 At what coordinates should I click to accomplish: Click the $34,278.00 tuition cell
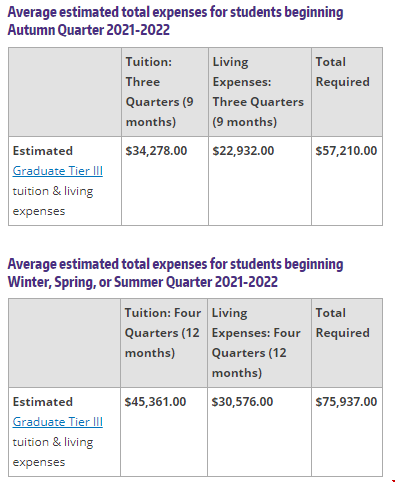165,181
